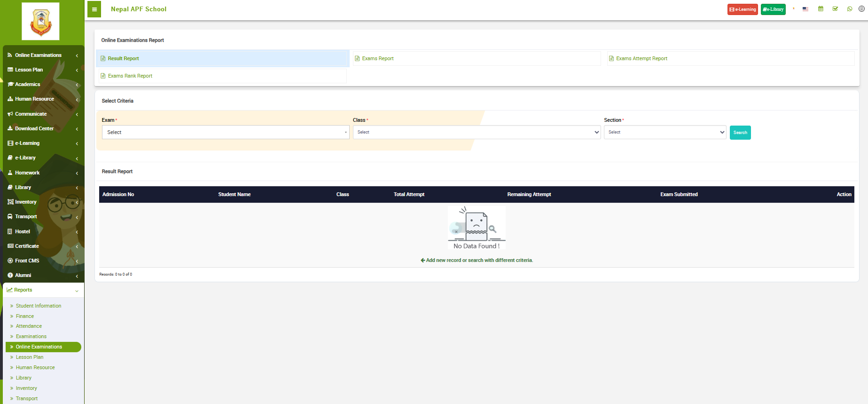Switch to Exams Attempt Report tab
868x404 pixels.
641,59
